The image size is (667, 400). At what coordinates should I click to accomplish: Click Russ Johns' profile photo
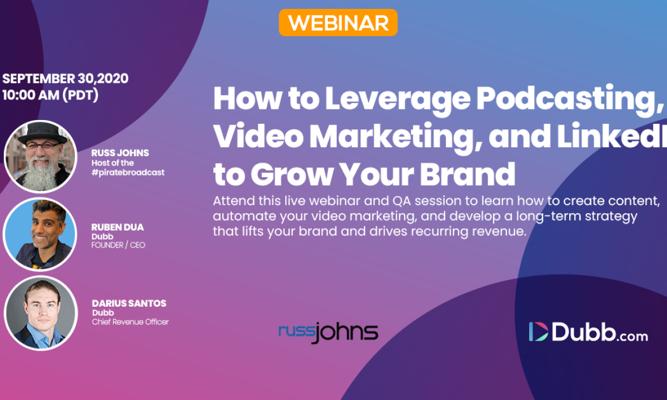click(40, 157)
